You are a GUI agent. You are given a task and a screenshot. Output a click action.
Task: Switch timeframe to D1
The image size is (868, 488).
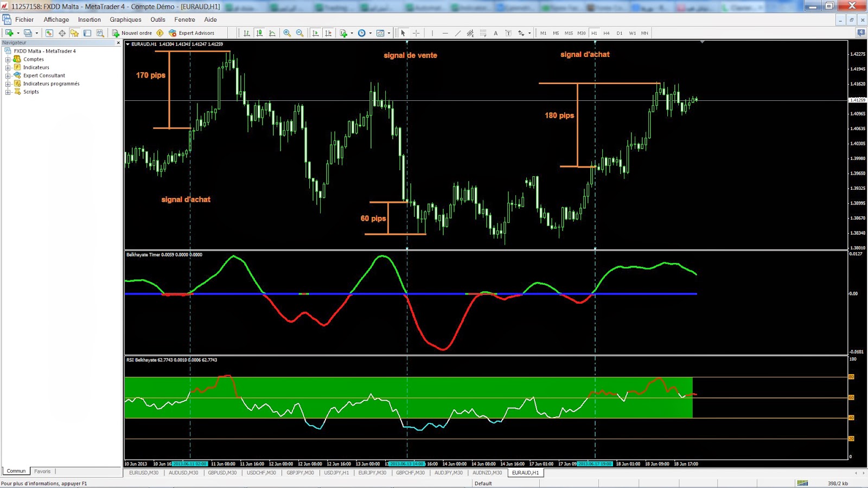coord(620,33)
